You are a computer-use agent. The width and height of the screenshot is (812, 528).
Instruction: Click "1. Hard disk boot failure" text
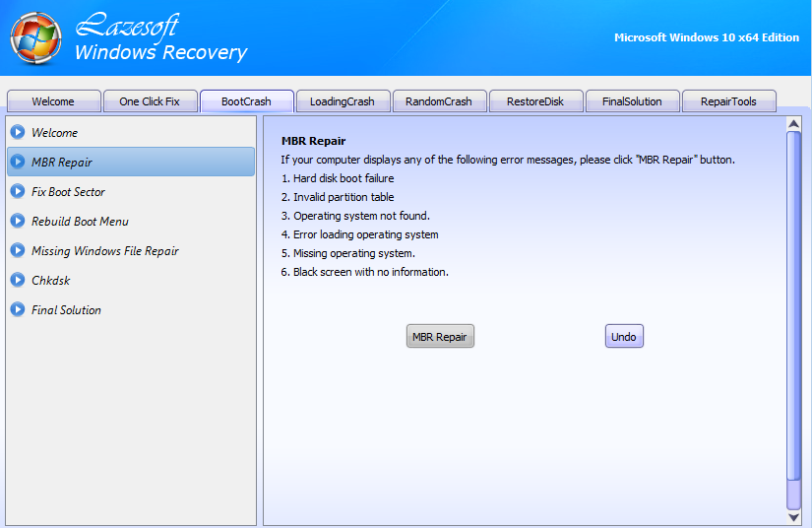pyautogui.click(x=338, y=178)
